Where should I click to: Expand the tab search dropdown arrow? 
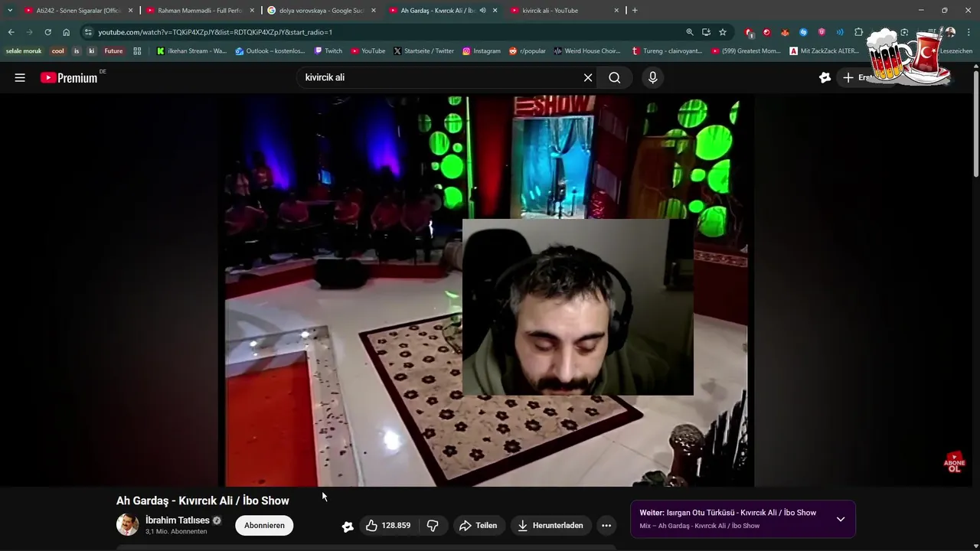[10, 11]
